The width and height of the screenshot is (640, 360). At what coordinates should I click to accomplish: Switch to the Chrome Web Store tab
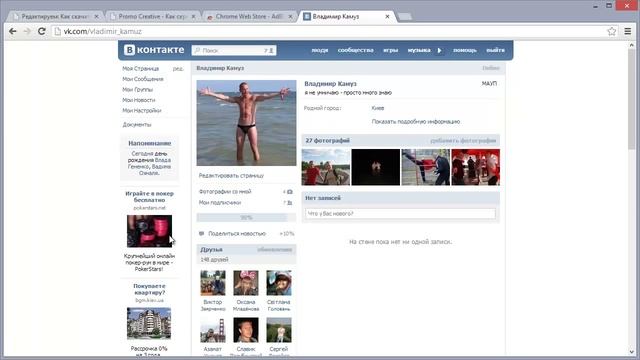[249, 16]
